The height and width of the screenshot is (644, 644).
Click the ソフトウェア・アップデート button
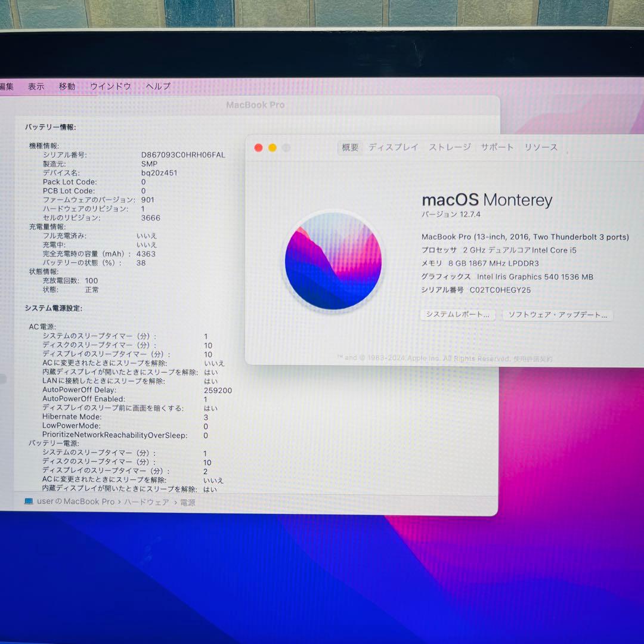pyautogui.click(x=558, y=315)
